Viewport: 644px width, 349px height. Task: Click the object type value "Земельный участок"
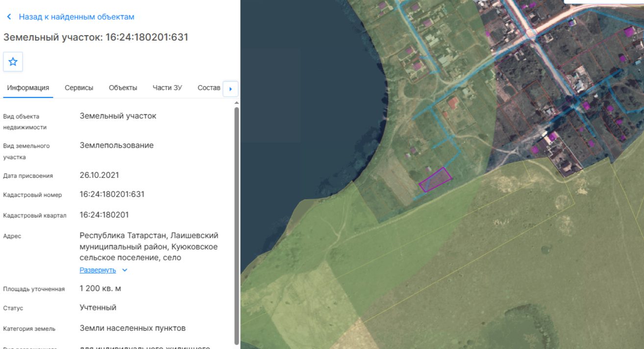[118, 116]
